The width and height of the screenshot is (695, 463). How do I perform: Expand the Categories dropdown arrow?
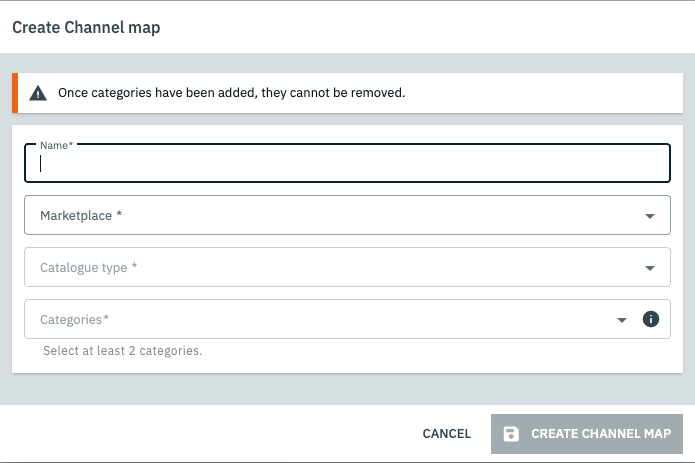coord(622,320)
